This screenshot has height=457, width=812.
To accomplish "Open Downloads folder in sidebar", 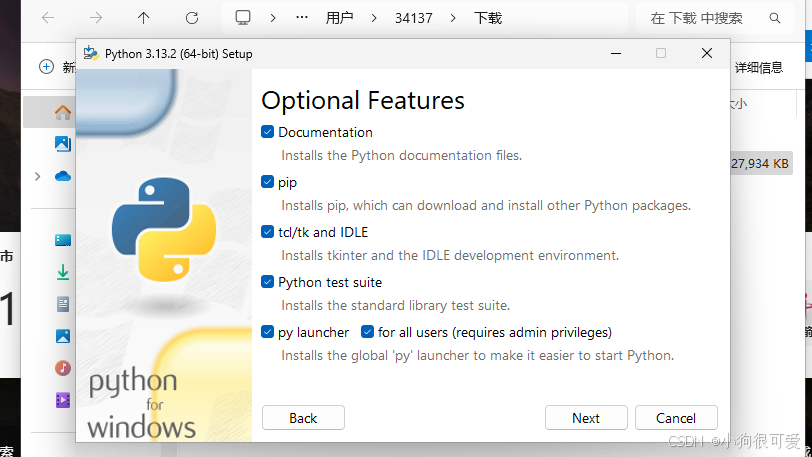I will [x=63, y=272].
